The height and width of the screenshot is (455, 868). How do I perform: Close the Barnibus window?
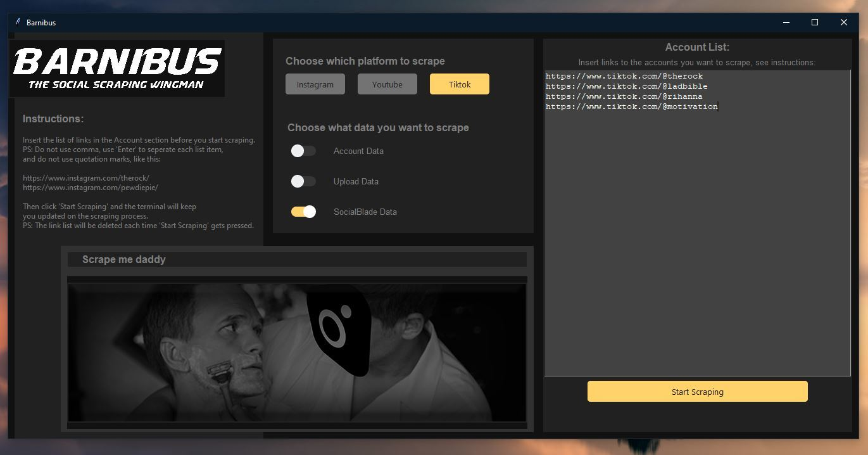click(x=844, y=22)
